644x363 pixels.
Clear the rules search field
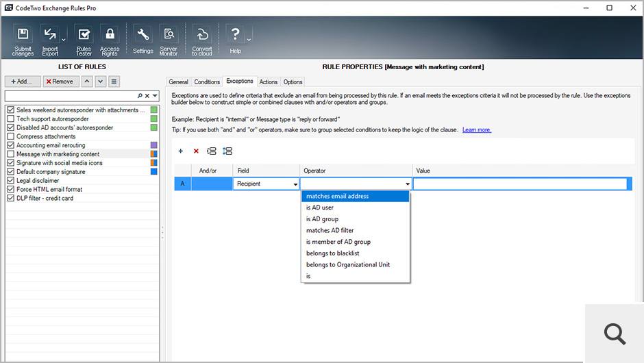point(147,96)
